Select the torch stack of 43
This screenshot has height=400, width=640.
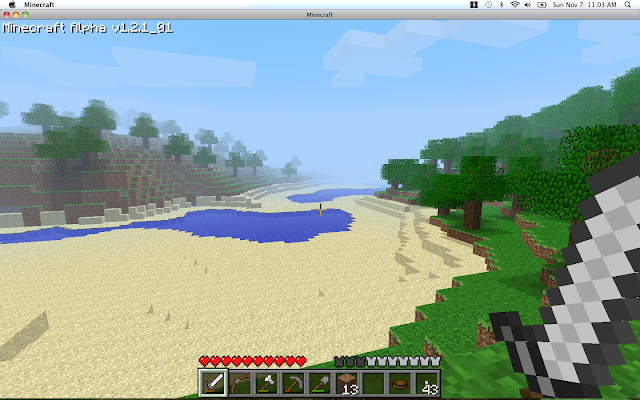click(427, 384)
